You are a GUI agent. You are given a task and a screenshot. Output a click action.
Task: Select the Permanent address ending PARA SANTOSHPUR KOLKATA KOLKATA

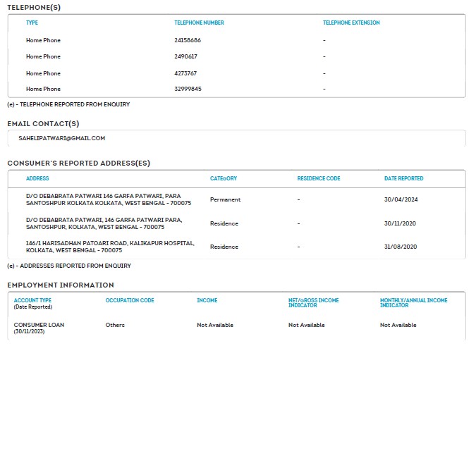pos(109,199)
